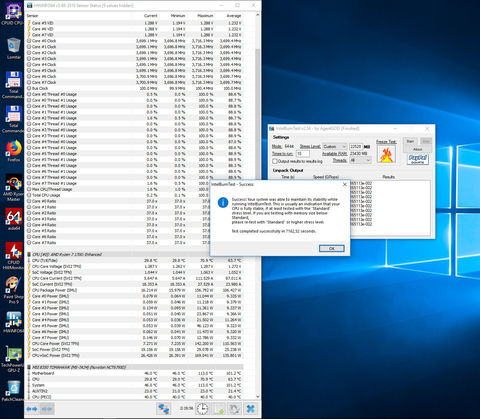
Task: Click the disabled Stop button in IntelBurnTest
Action: click(426, 141)
